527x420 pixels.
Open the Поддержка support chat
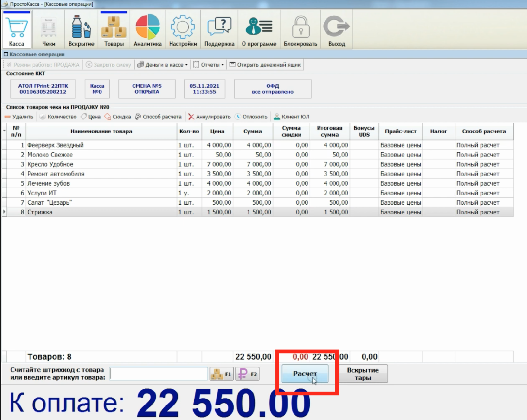[x=219, y=29]
